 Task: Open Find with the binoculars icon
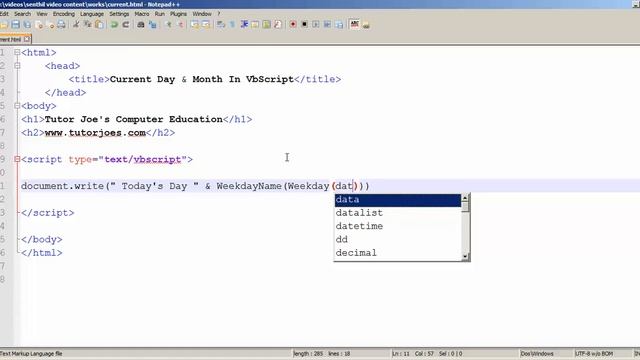coord(140,24)
